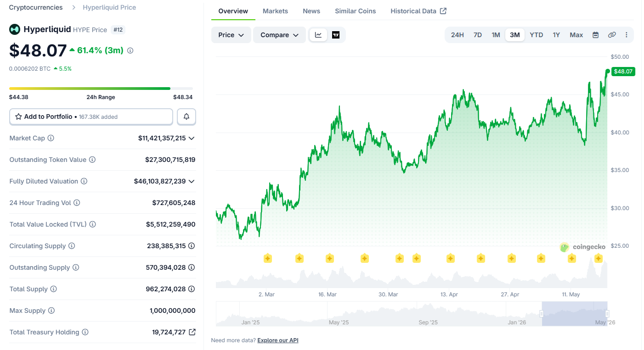Select the 1M time range
The height and width of the screenshot is (350, 644).
click(496, 35)
